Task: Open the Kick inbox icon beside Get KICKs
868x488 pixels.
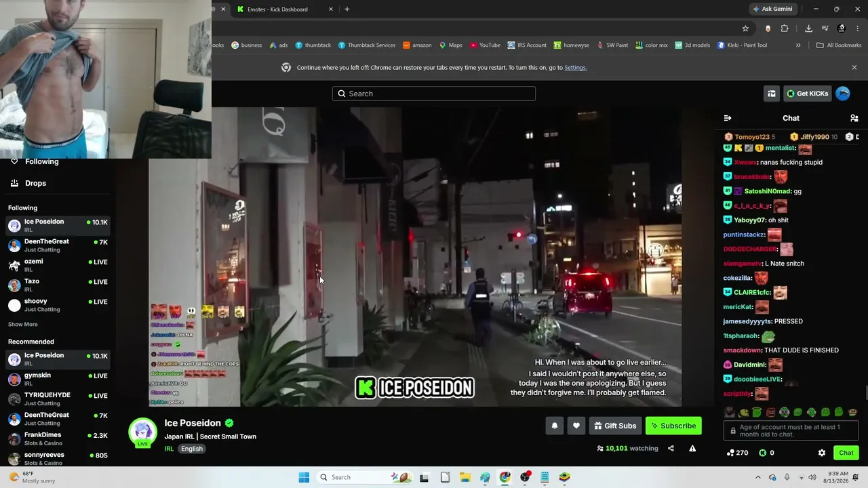Action: click(771, 94)
